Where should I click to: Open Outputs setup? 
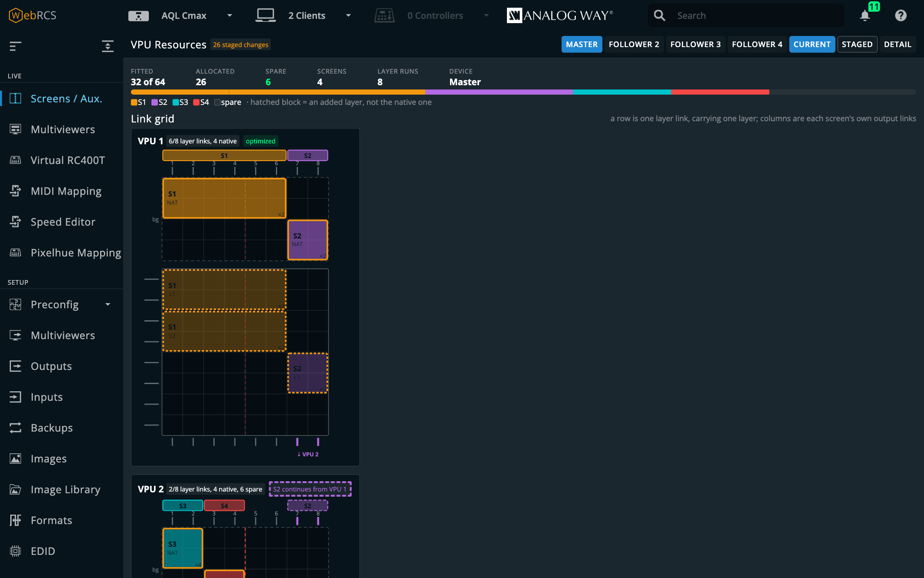[62, 366]
